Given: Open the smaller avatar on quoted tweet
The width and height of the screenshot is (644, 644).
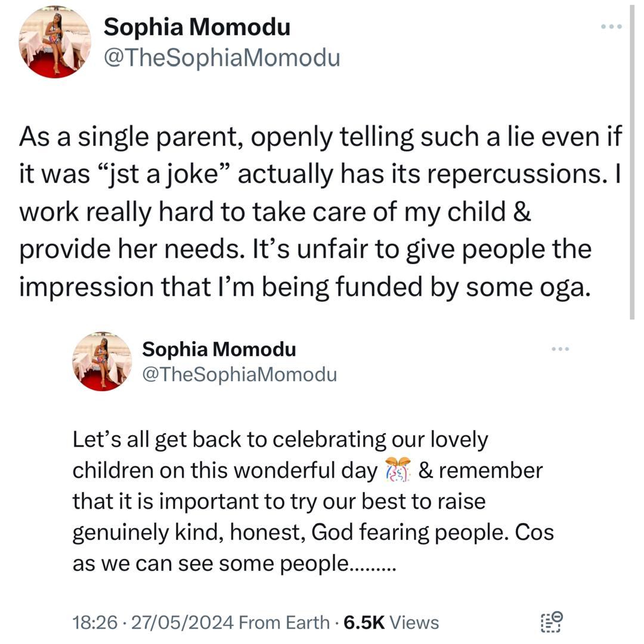Looking at the screenshot, I should pos(102,361).
